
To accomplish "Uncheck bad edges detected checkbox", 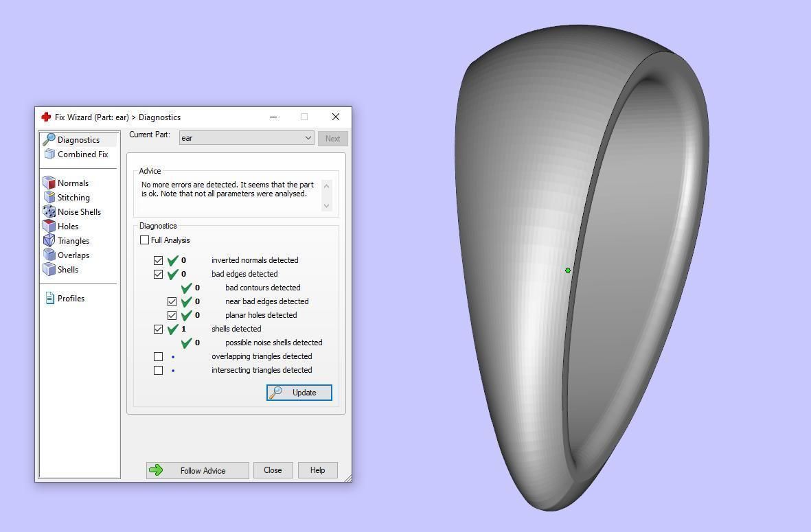I will [158, 274].
